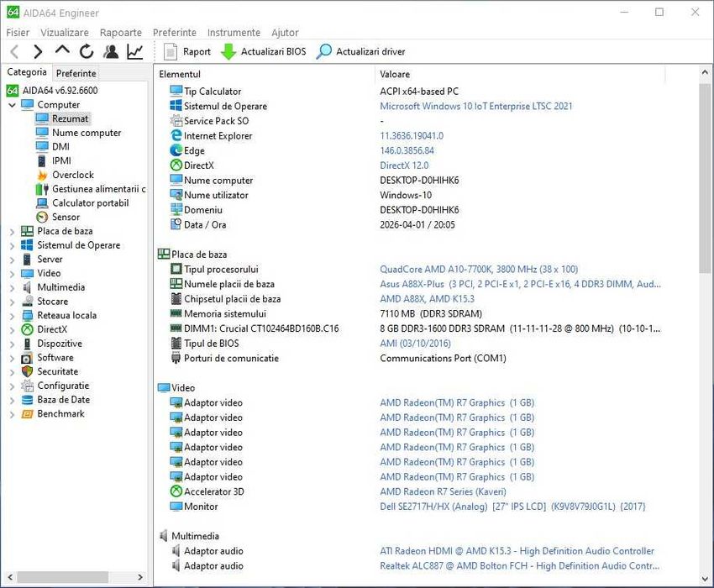Select AIDA64 v6.92.6600 root tree item

pos(60,90)
